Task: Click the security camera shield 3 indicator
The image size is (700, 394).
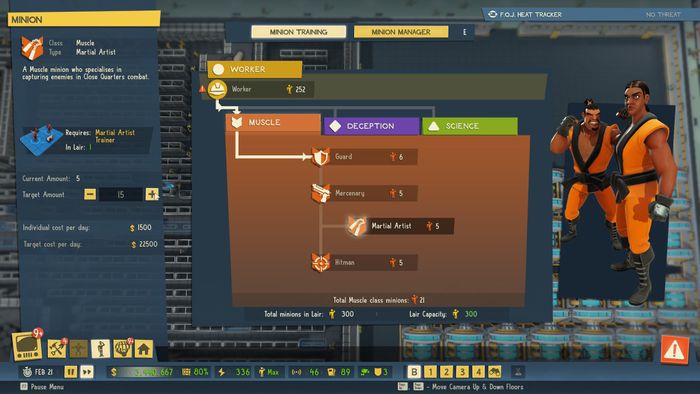Action: 375,372
